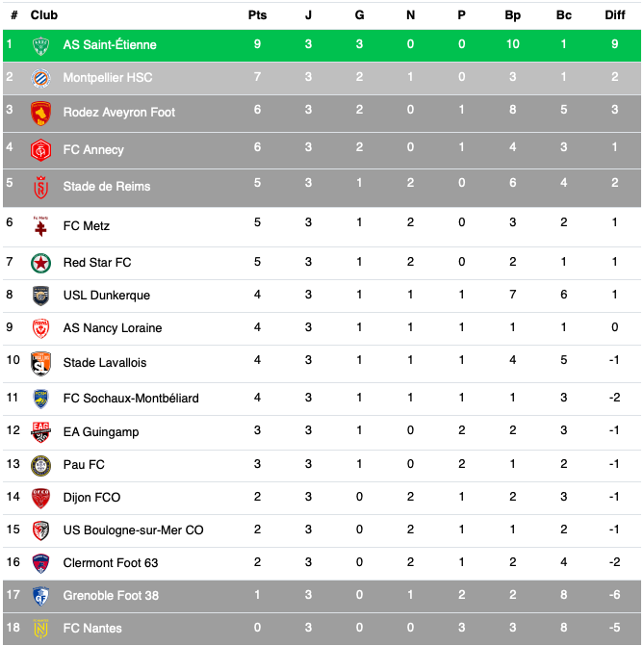Click the Pau FC team name
Image resolution: width=644 pixels, height=646 pixels.
tap(84, 465)
